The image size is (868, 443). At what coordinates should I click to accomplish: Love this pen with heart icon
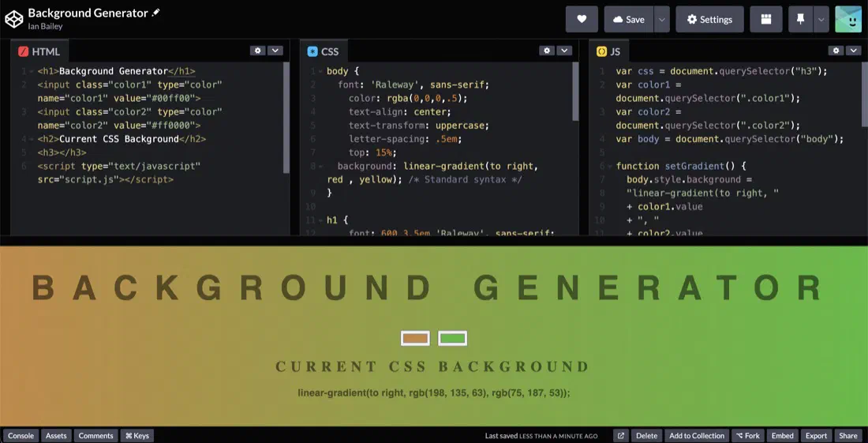click(582, 20)
